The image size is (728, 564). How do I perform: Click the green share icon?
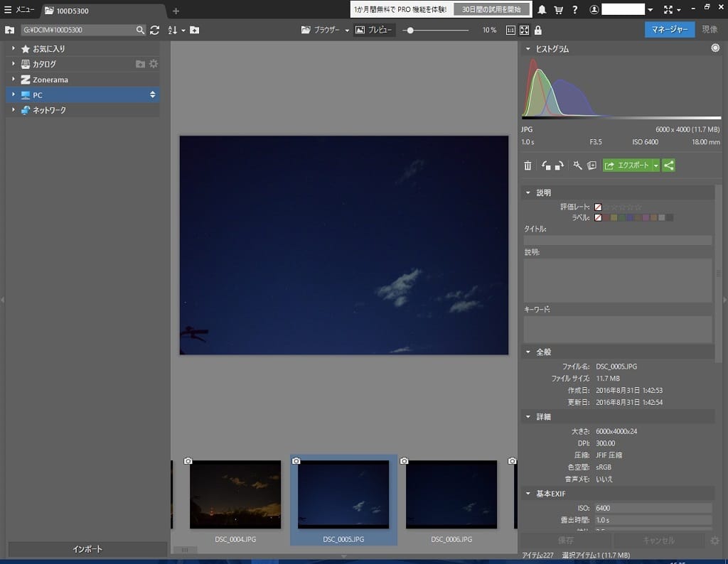click(x=668, y=166)
